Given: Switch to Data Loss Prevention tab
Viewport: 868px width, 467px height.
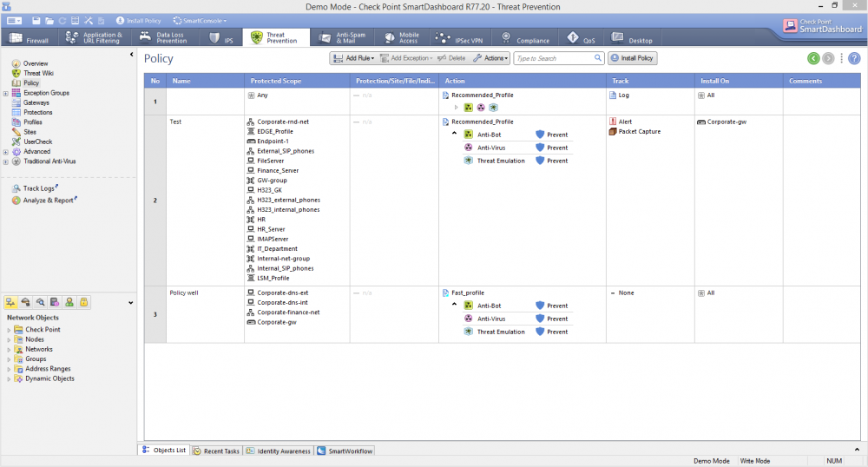Looking at the screenshot, I should pos(164,37).
